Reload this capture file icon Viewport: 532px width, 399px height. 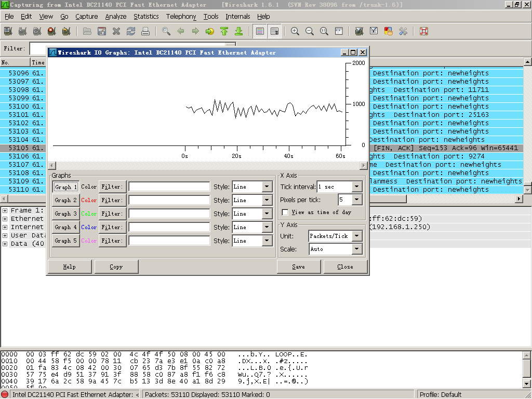tap(131, 32)
